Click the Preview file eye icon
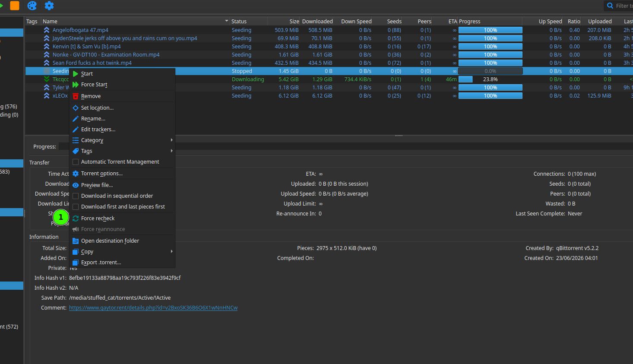This screenshot has height=364, width=633. [x=76, y=185]
